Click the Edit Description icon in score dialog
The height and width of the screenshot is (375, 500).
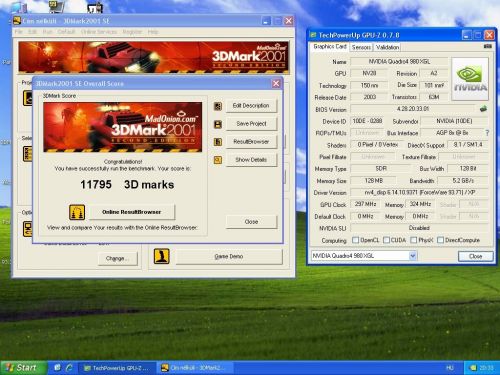(218, 106)
